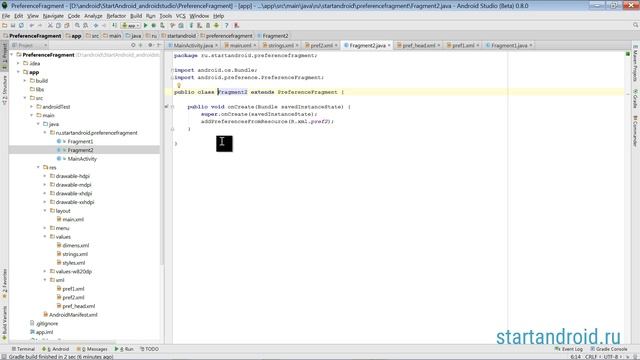Click the Attach debugger icon
This screenshot has height=360, width=640.
162,25
